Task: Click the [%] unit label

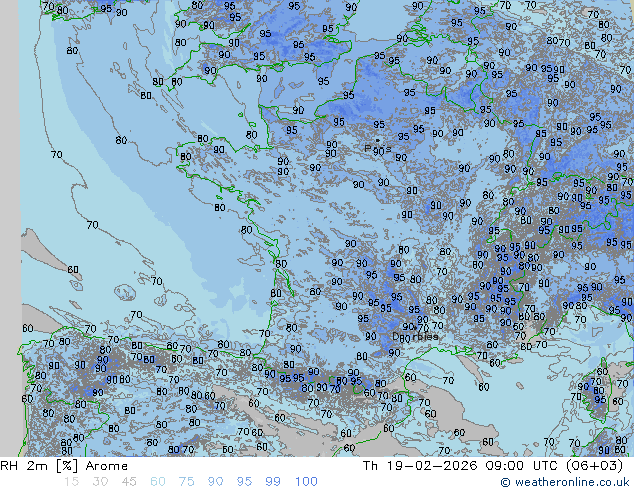Action: 58,466
